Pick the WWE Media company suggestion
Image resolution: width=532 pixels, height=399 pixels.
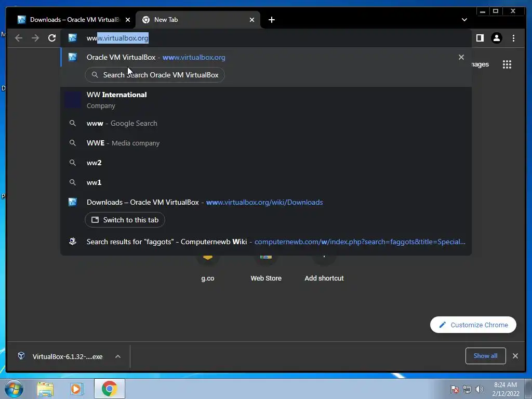pyautogui.click(x=265, y=143)
